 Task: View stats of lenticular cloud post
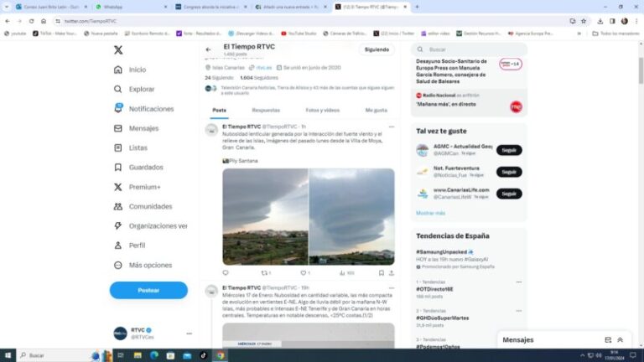point(347,273)
